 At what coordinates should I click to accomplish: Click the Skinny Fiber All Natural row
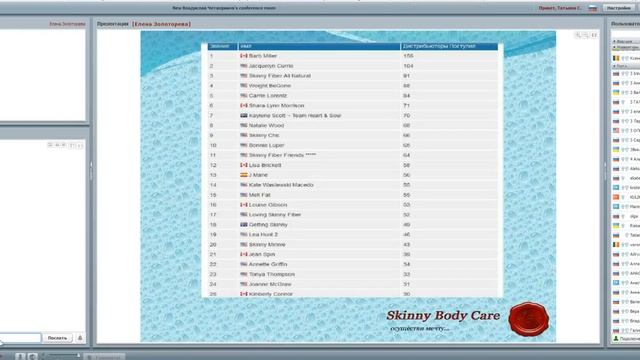[x=352, y=76]
